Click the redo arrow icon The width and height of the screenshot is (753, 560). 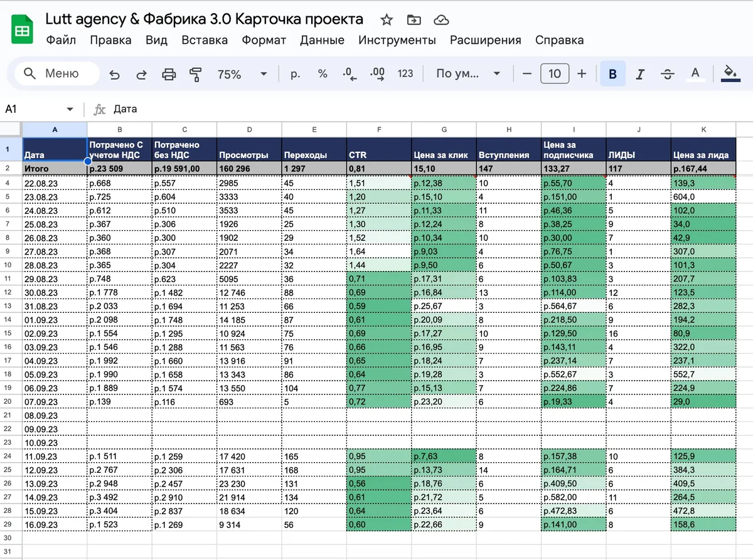pyautogui.click(x=142, y=74)
